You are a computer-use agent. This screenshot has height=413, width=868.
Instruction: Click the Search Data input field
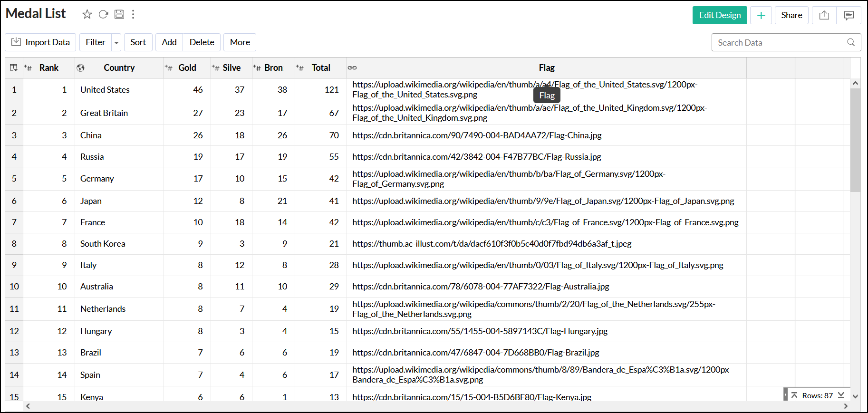780,42
